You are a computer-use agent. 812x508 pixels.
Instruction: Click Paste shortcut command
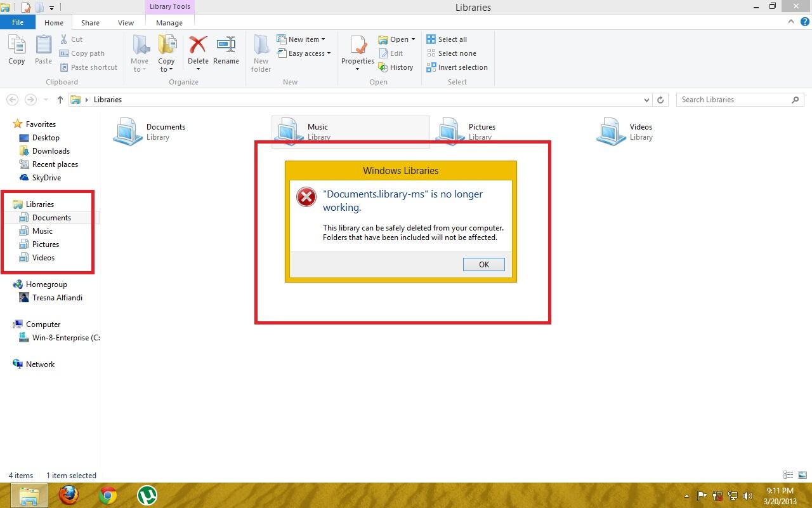[89, 67]
